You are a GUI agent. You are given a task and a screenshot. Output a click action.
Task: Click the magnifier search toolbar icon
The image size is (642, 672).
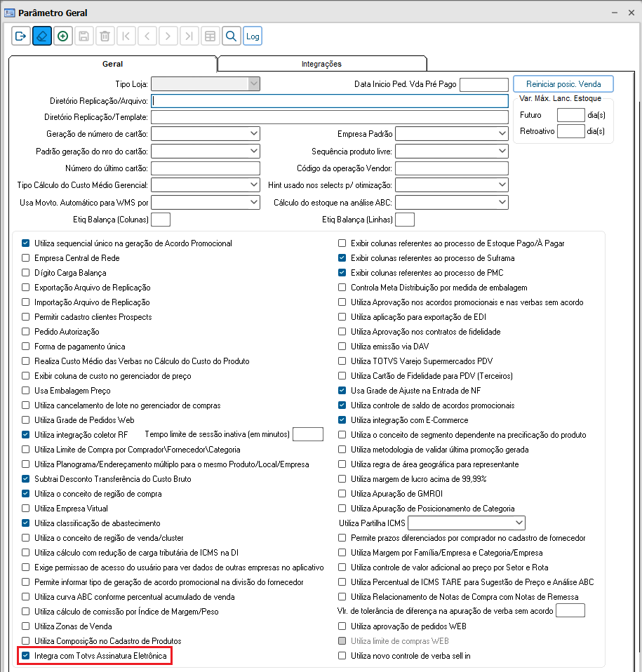tap(231, 36)
